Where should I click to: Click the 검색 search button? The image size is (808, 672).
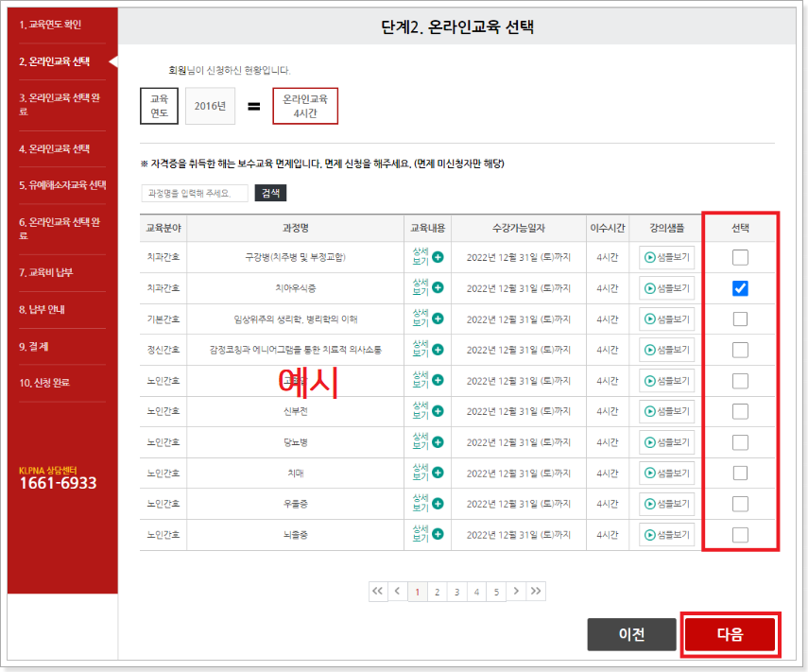271,193
